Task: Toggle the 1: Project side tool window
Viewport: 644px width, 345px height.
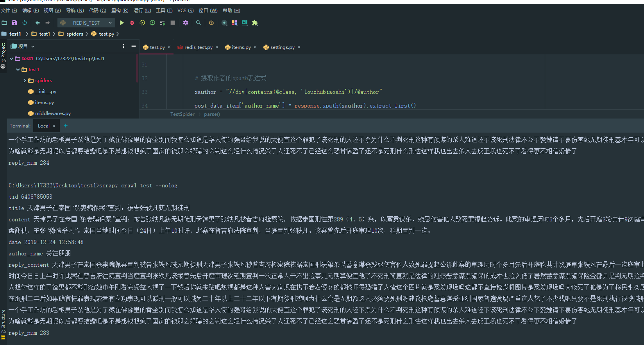Action: pyautogui.click(x=3, y=55)
